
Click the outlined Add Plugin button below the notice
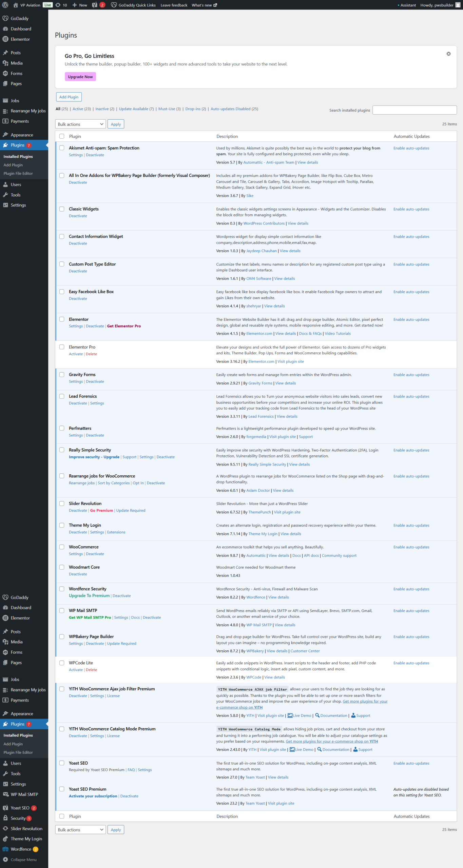69,97
